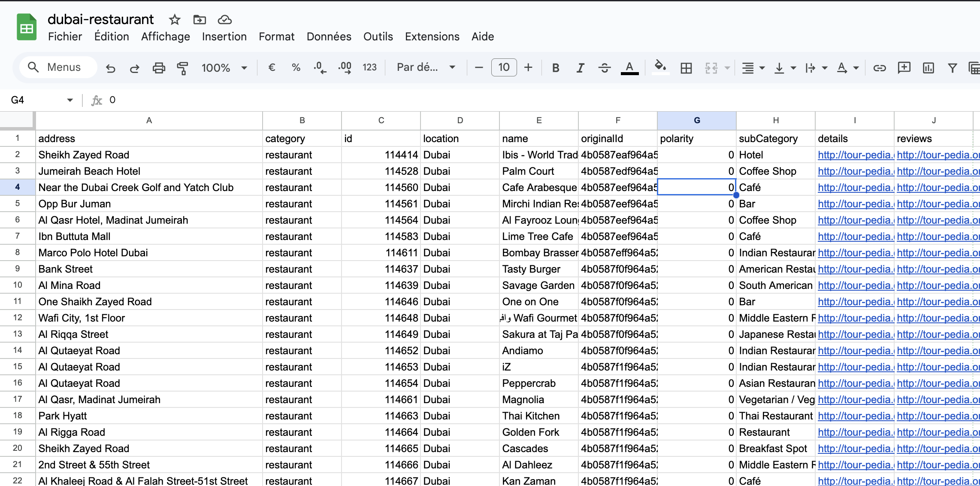Open details link for Cafe Arabesque row

pos(856,188)
